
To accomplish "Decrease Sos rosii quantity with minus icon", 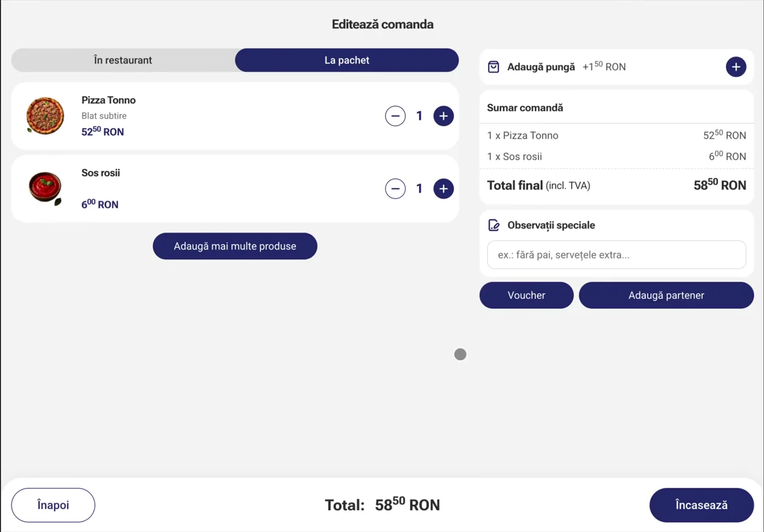I will (x=395, y=188).
